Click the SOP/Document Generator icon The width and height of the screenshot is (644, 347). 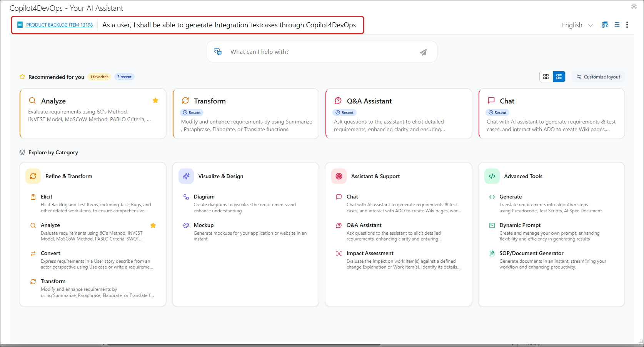492,254
